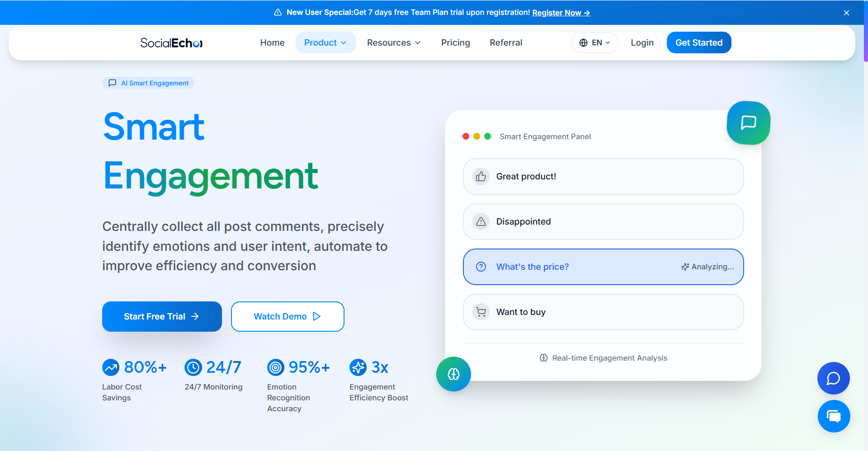868x451 pixels.
Task: Expand the Resources dropdown menu
Action: pyautogui.click(x=394, y=42)
